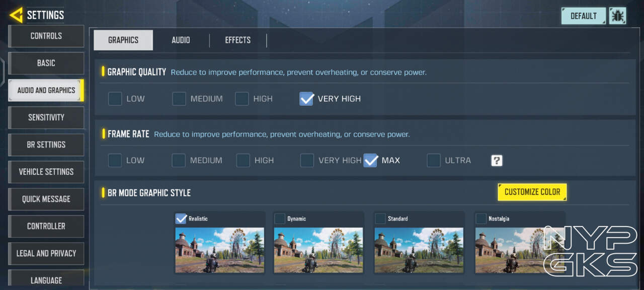644x290 pixels.
Task: Click the yellow back arrow icon
Action: point(16,15)
